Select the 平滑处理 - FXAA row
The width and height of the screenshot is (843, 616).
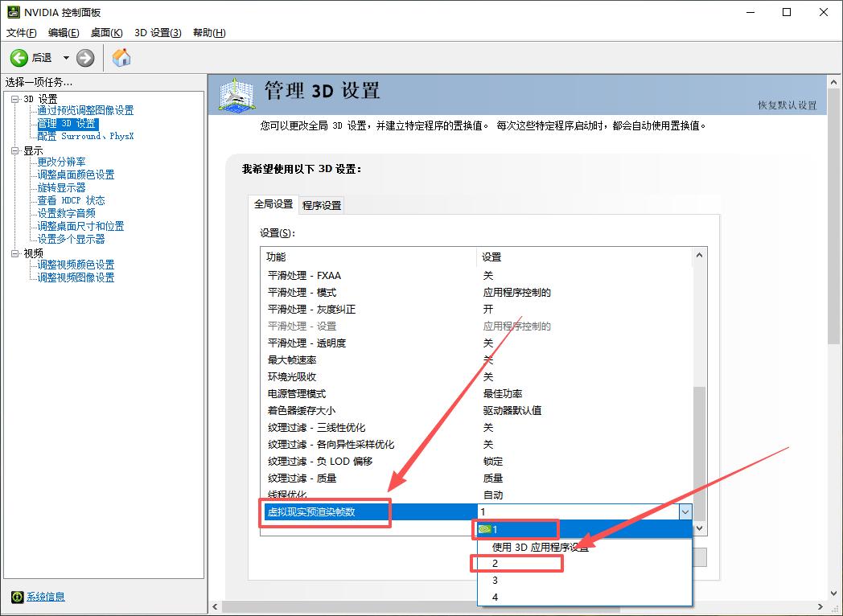pos(476,276)
